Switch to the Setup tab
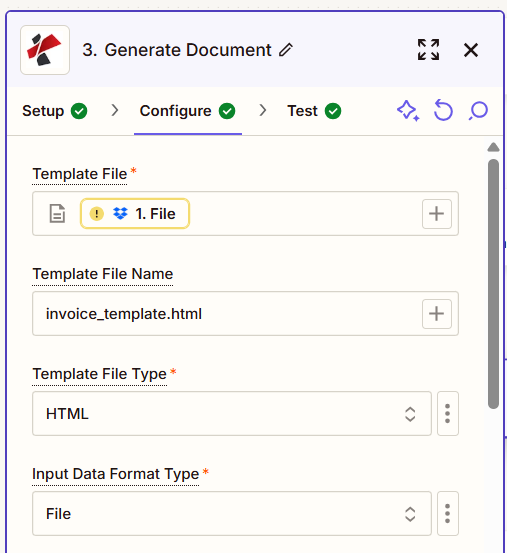Viewport: 507px width, 553px height. [55, 111]
